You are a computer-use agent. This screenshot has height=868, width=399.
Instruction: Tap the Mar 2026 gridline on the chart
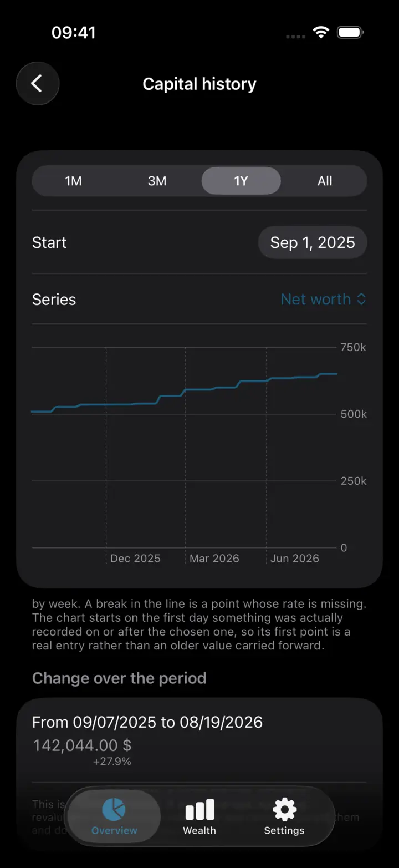point(185,447)
